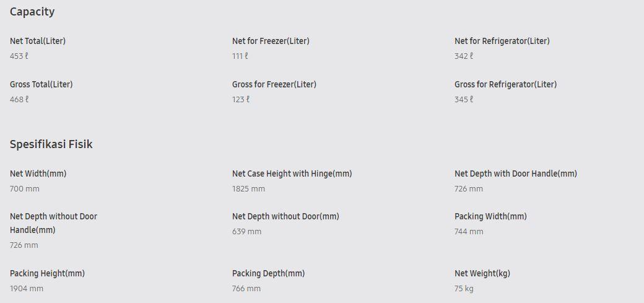Click the 468 liter gross total value
Viewport: 644px width, 303px height.
(19, 99)
